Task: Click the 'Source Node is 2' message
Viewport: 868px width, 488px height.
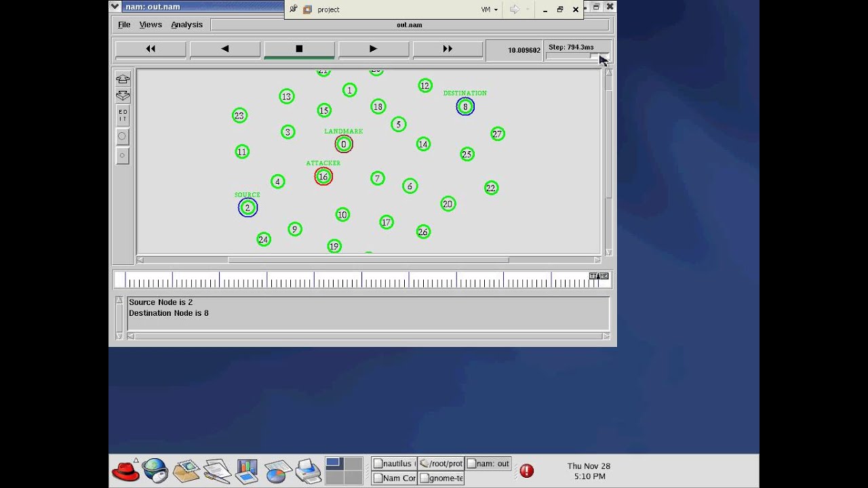Action: pos(161,302)
